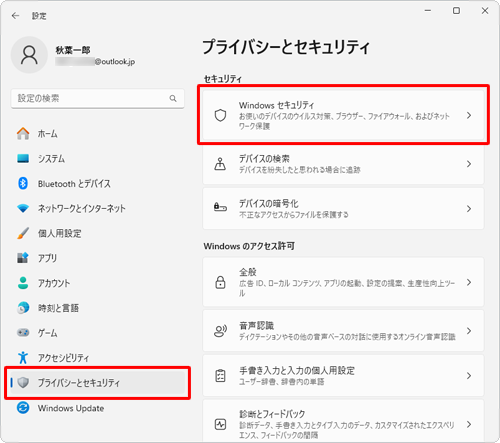The height and width of the screenshot is (443, 500).
Task: Click 診断とフィードバック title text
Action: click(x=272, y=414)
